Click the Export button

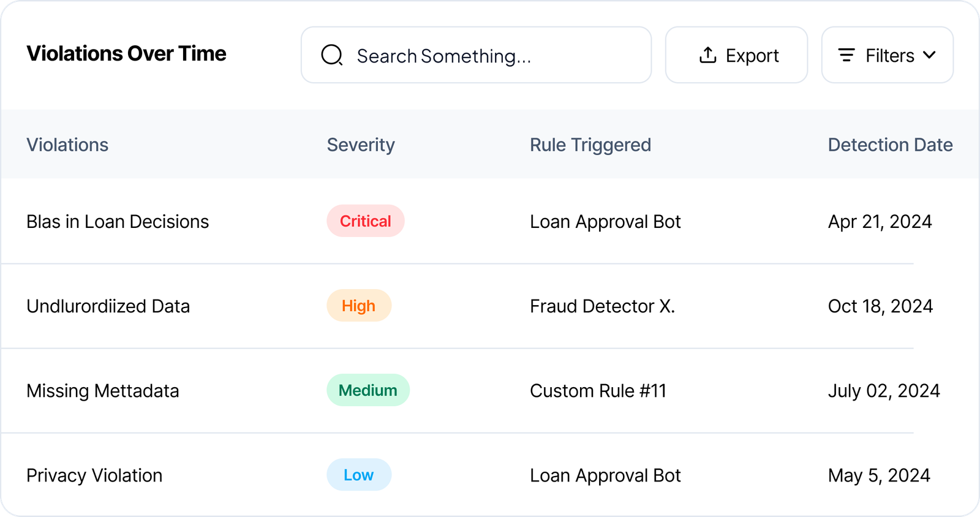coord(736,55)
